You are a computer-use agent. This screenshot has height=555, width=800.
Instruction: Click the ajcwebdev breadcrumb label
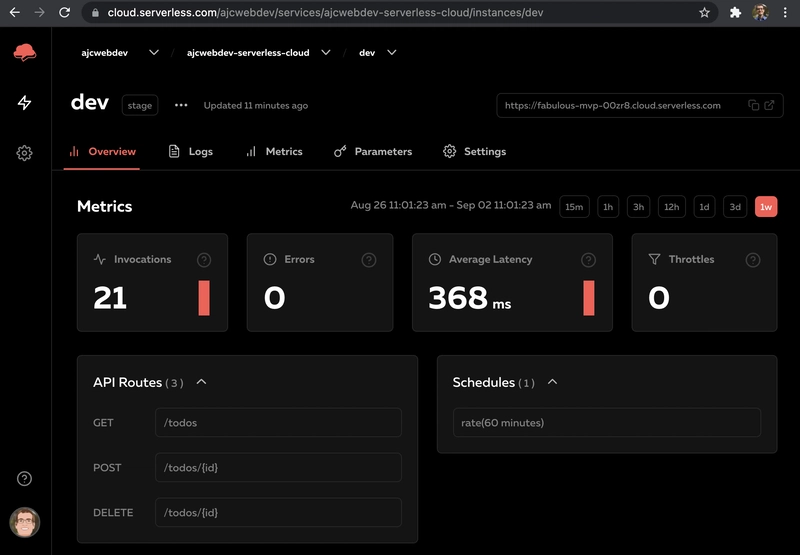105,53
